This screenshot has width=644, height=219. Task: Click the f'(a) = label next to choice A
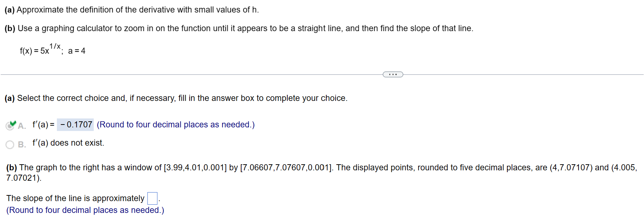(x=42, y=124)
